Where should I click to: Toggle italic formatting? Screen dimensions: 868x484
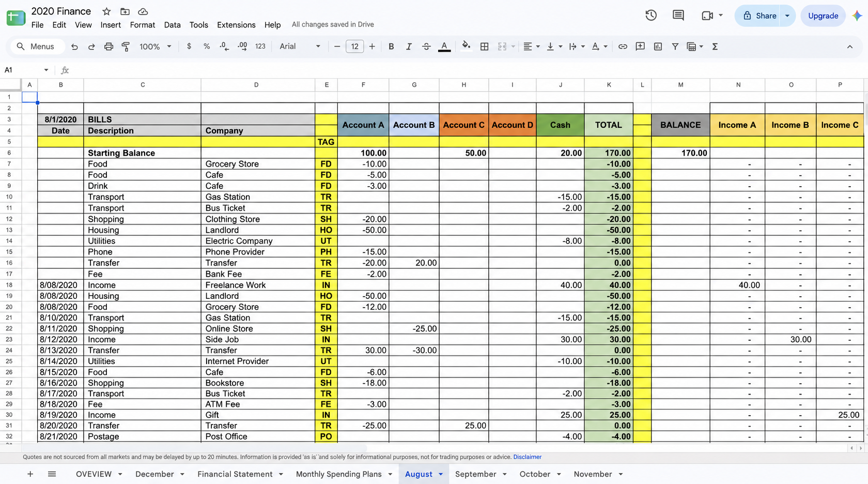(409, 47)
